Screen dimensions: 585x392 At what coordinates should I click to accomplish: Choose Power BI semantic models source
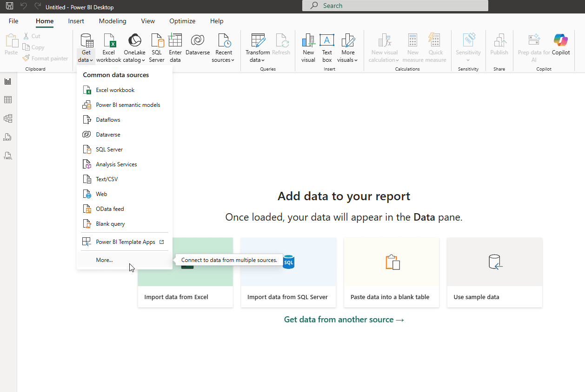(125, 105)
